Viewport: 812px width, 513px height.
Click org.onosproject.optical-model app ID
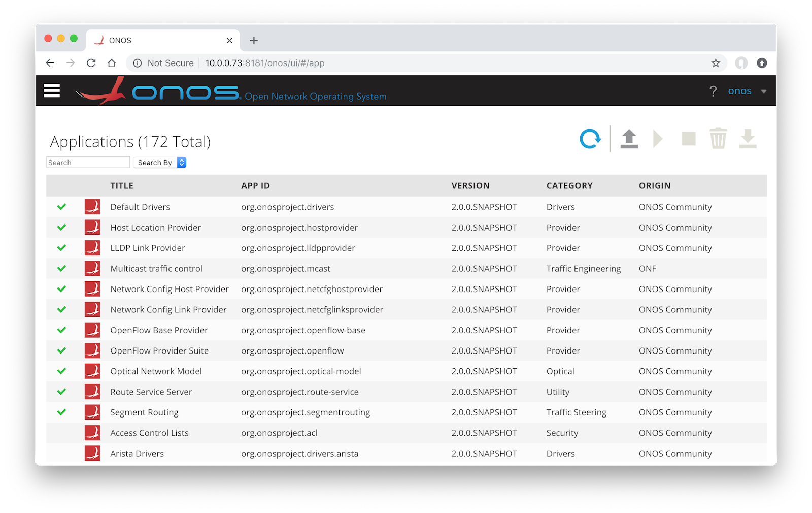[x=301, y=371]
